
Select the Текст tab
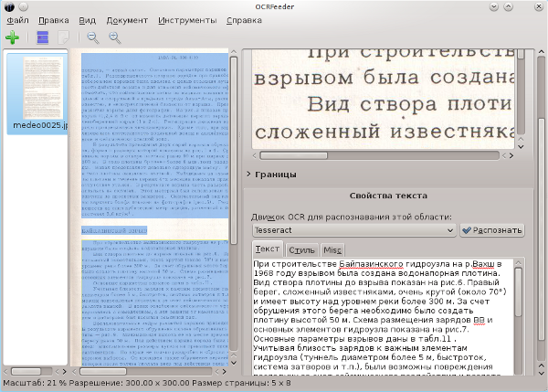pos(268,249)
